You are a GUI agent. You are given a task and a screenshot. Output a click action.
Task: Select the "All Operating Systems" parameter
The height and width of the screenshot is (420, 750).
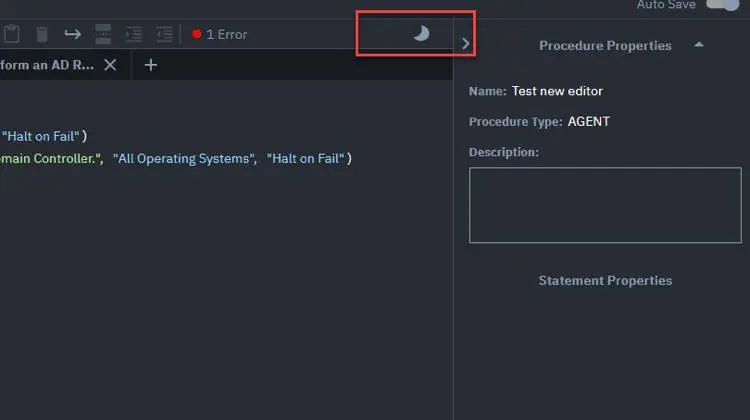(x=184, y=158)
